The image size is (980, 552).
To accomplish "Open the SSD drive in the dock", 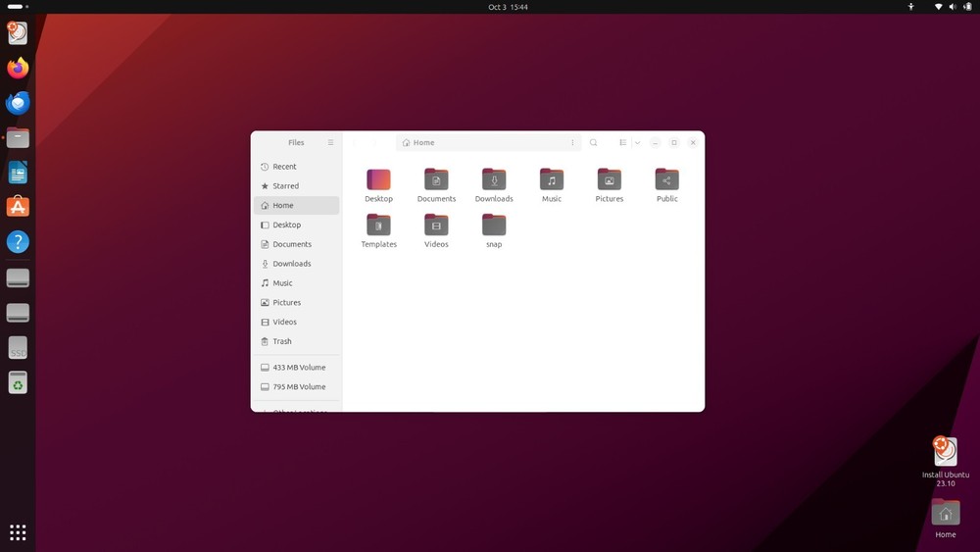I will coord(18,348).
